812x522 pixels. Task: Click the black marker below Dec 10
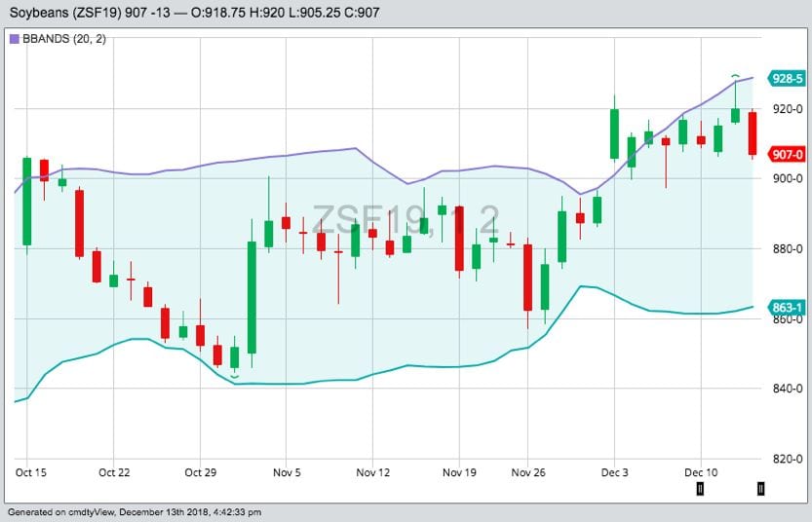(x=699, y=488)
